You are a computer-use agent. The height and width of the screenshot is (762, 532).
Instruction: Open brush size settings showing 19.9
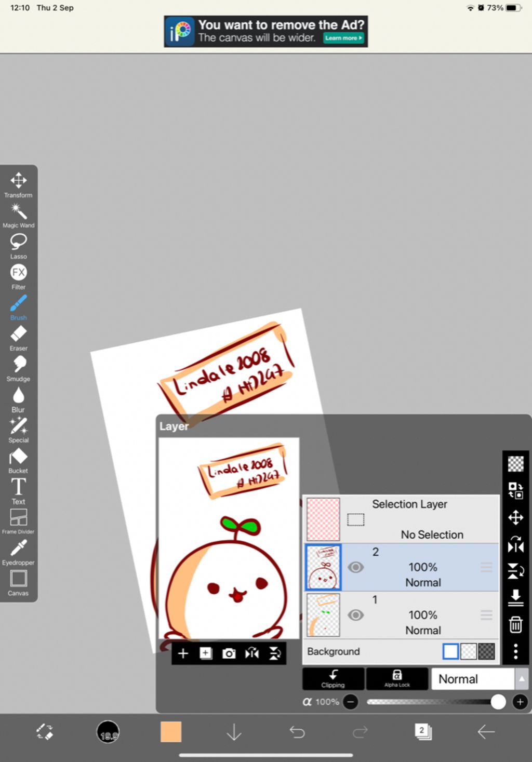(108, 732)
